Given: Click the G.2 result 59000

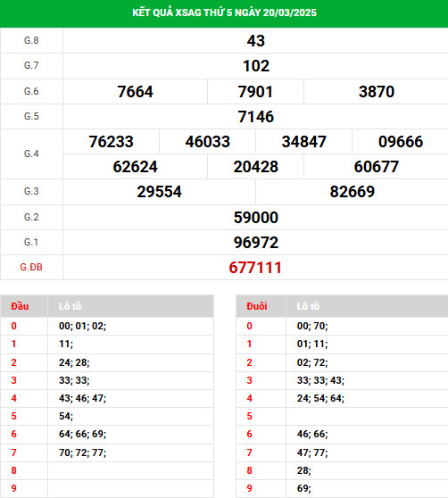Looking at the screenshot, I should pos(256,218).
